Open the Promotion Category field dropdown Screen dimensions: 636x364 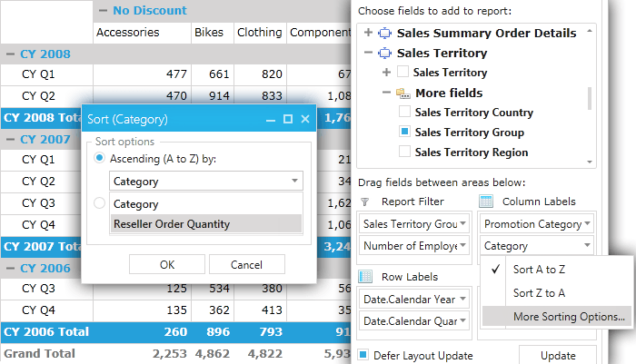pos(588,223)
